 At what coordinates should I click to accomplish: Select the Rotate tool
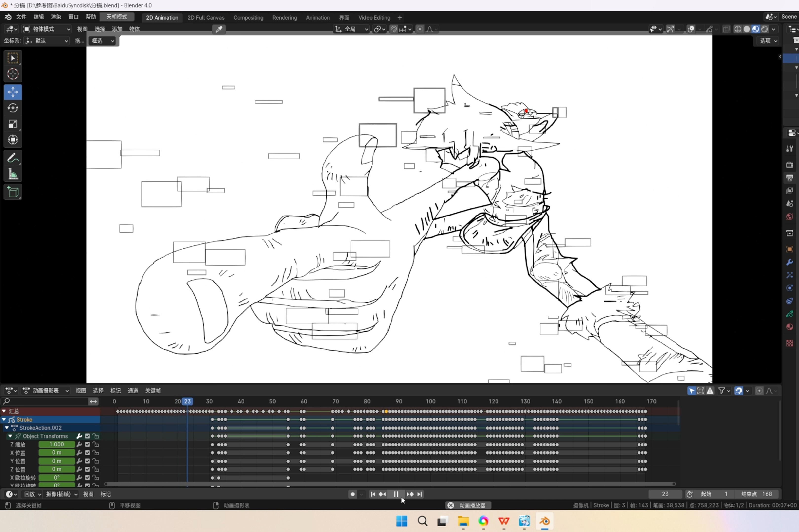pyautogui.click(x=13, y=108)
